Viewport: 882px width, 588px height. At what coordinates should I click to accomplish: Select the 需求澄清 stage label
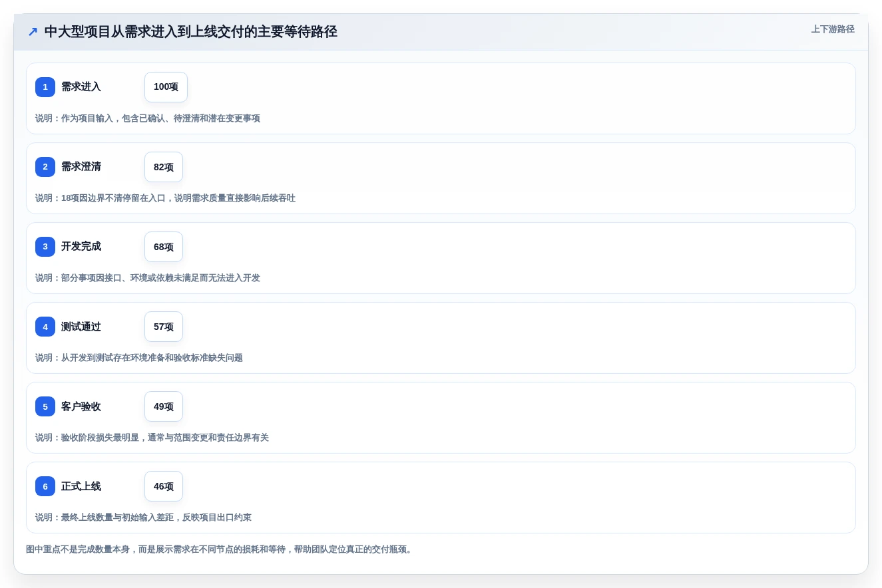81,166
